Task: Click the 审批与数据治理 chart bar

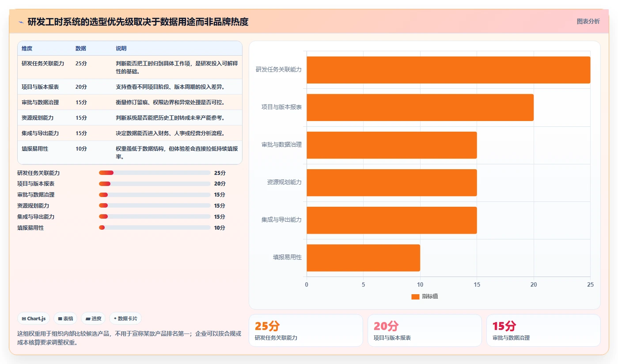Action: (x=392, y=145)
